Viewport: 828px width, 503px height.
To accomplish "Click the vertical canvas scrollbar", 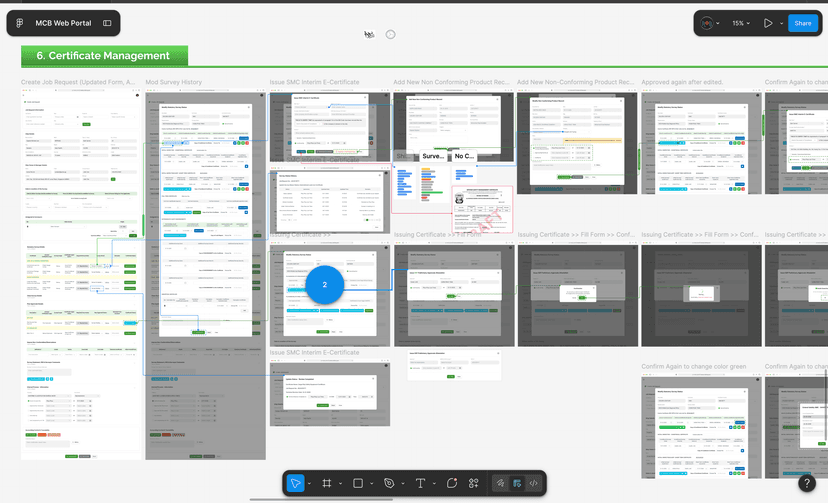I will [826, 404].
